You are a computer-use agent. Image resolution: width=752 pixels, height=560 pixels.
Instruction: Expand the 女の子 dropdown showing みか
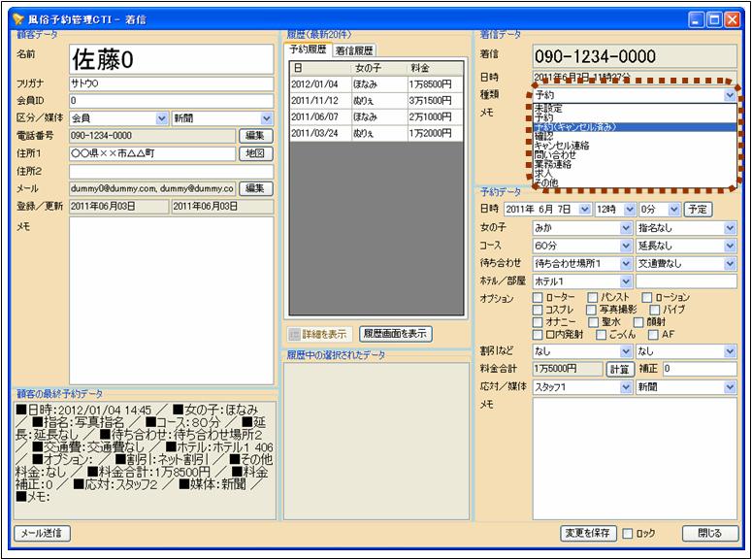pyautogui.click(x=626, y=227)
